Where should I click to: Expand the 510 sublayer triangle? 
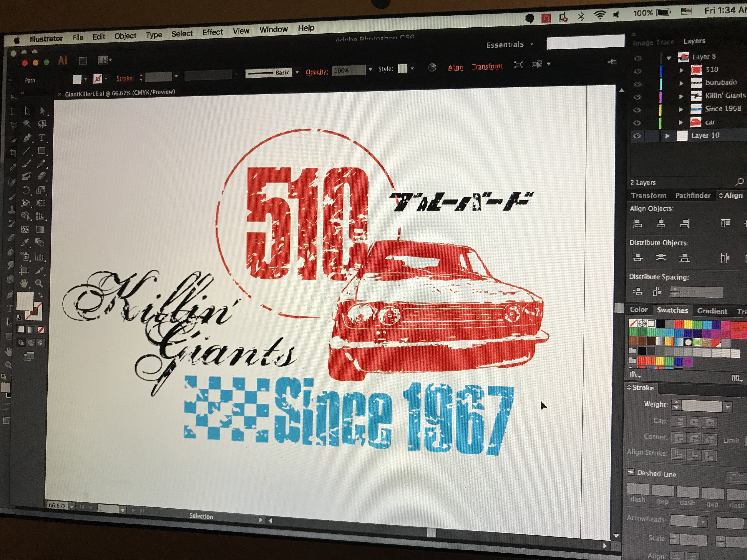[x=681, y=70]
